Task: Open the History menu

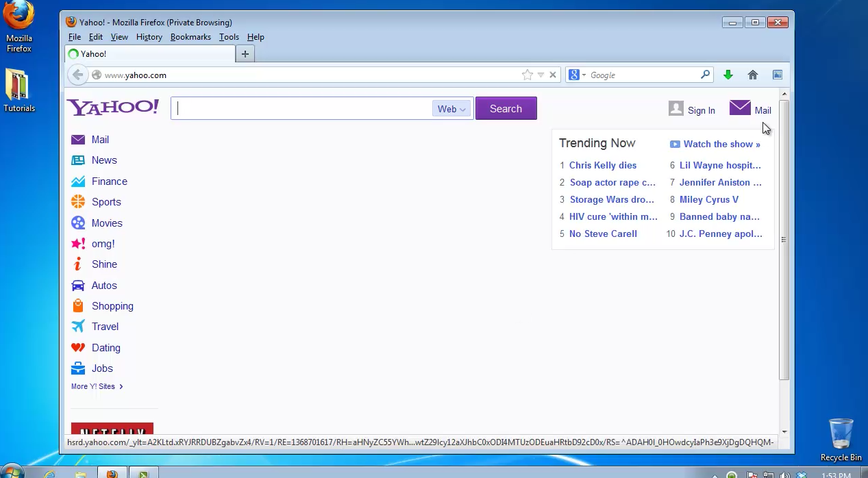Action: point(149,37)
